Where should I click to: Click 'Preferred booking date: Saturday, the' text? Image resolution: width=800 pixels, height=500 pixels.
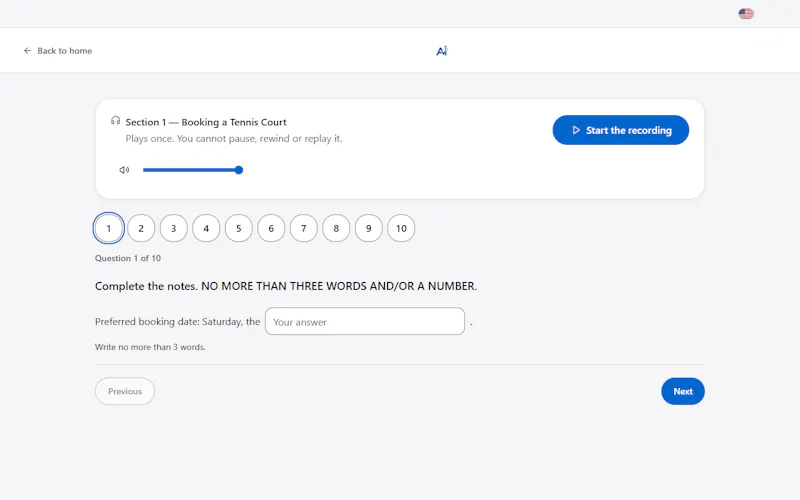(x=178, y=321)
